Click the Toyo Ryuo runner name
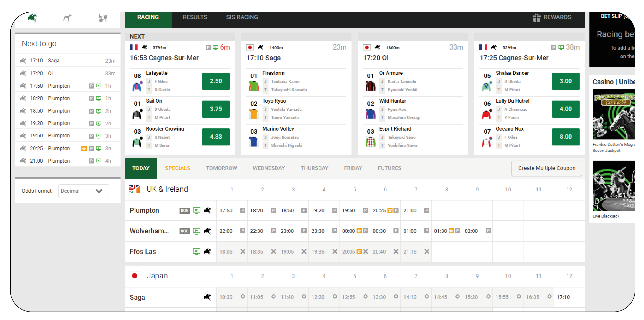Viewport: 644px width, 320px height. [x=274, y=101]
